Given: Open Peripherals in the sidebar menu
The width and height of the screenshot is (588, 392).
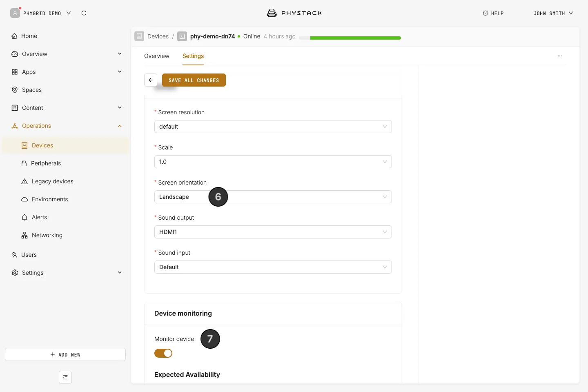Looking at the screenshot, I should tap(65, 163).
